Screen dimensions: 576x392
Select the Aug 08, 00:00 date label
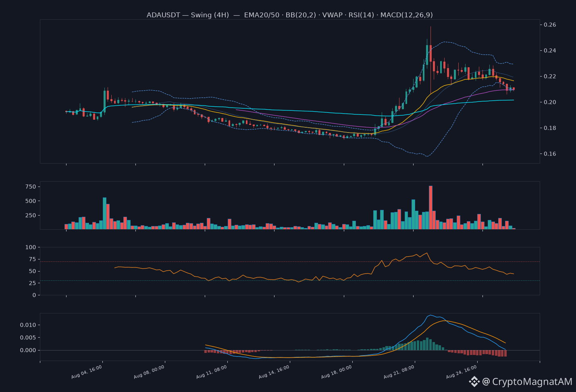[x=149, y=372]
